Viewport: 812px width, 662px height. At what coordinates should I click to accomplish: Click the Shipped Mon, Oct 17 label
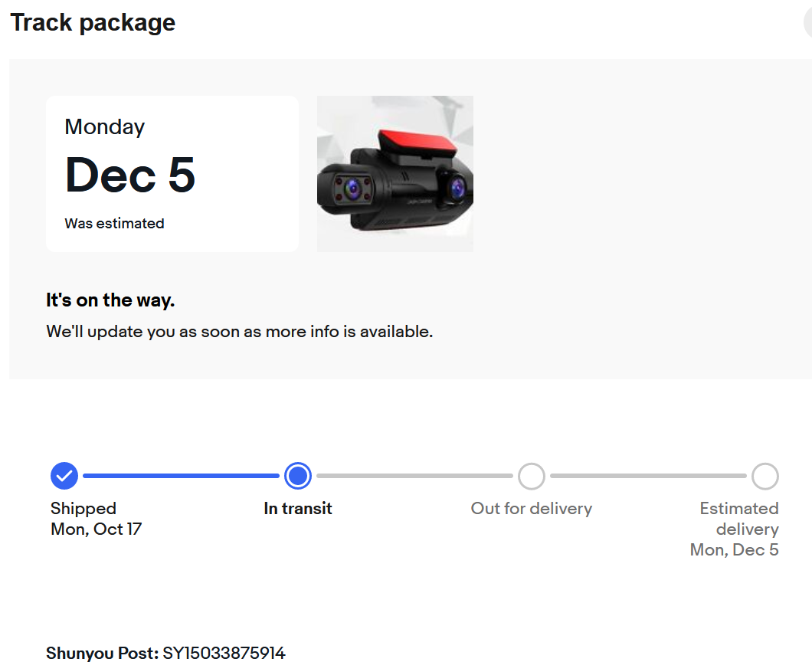[x=96, y=519]
